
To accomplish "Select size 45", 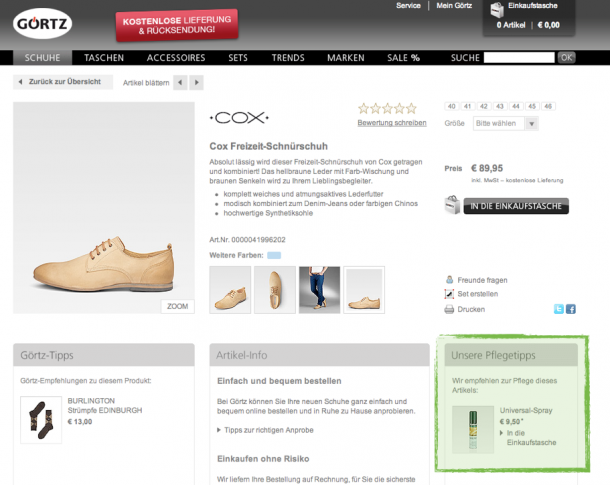I will tap(532, 106).
